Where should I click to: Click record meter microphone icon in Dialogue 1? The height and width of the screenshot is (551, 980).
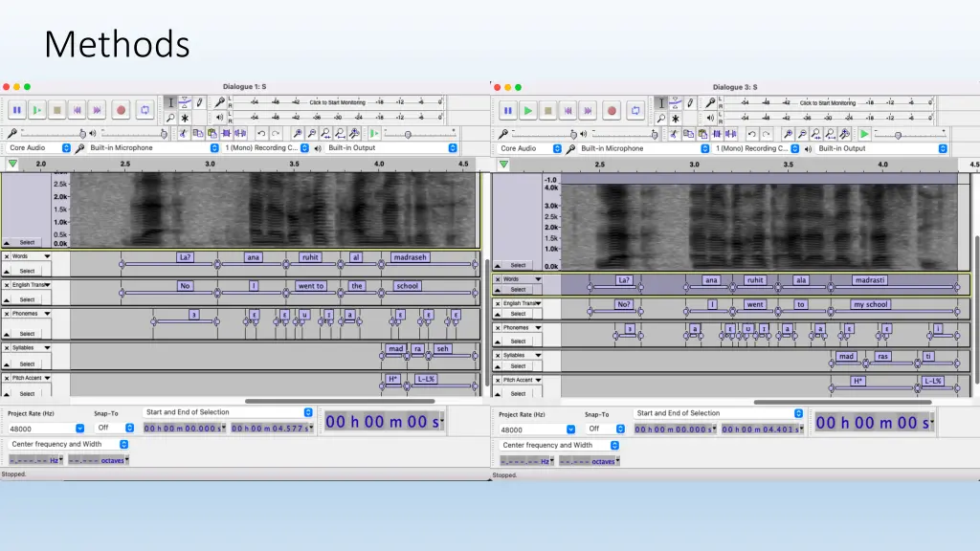[x=219, y=101]
